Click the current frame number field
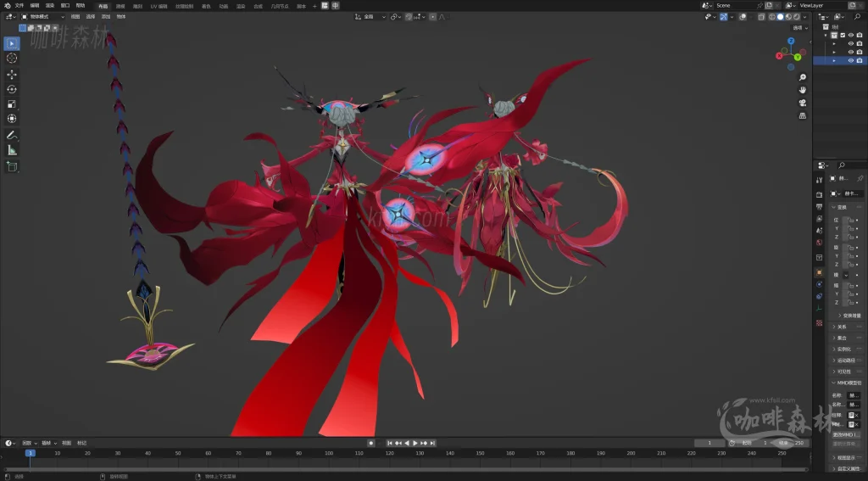Viewport: 868px width, 481px height. 709,444
